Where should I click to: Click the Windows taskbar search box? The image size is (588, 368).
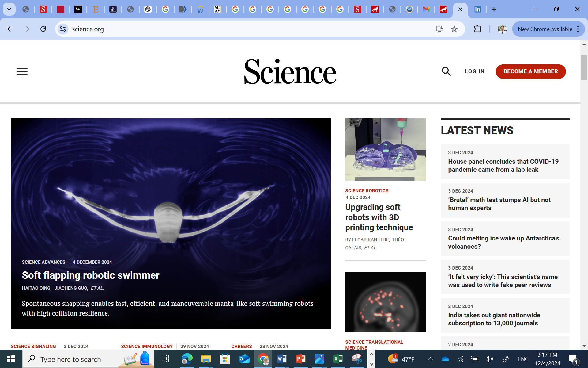88,359
